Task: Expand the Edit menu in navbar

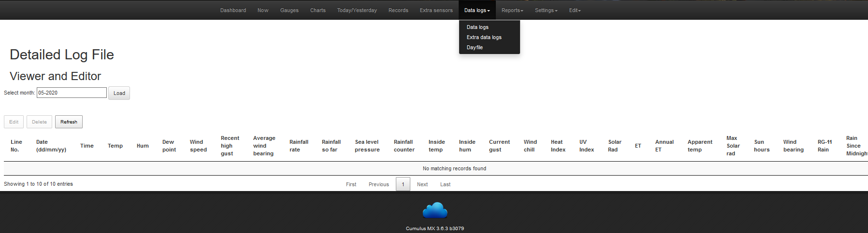Action: point(575,10)
